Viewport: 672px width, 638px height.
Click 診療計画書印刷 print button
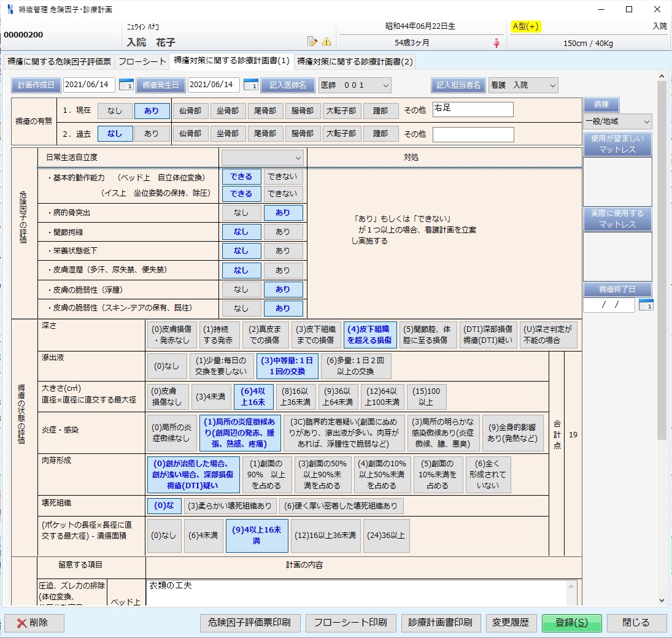[441, 623]
